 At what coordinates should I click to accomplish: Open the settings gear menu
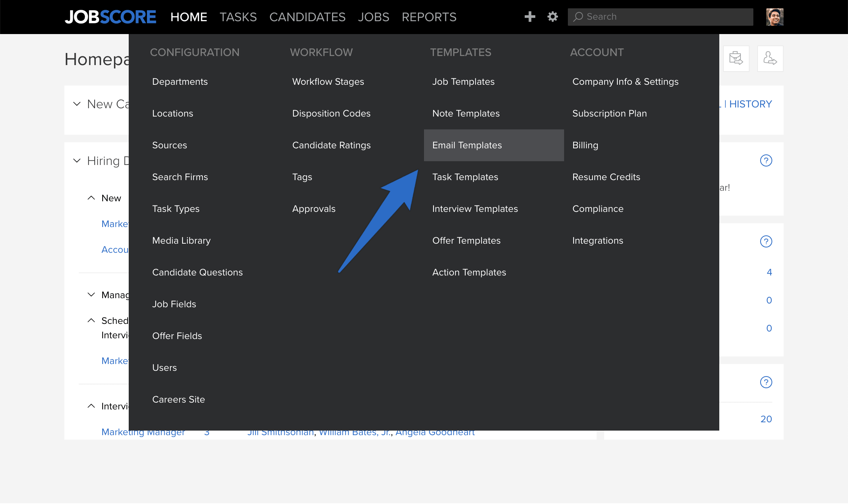click(x=552, y=17)
